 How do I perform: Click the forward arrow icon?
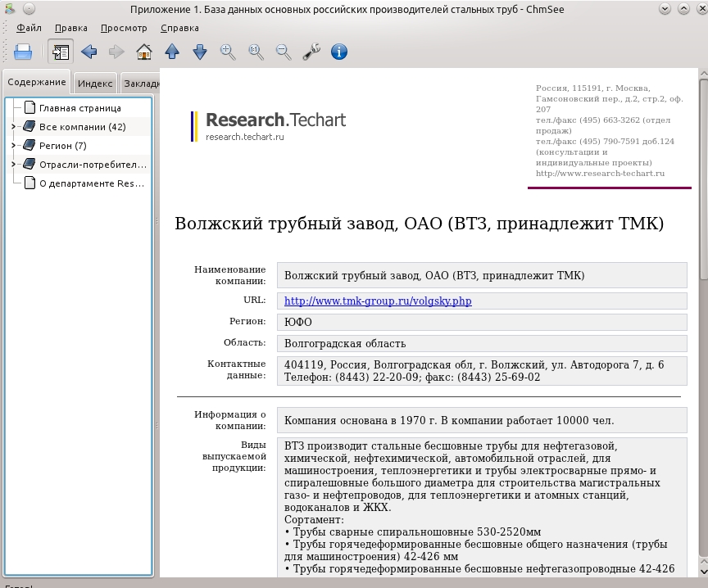click(116, 52)
